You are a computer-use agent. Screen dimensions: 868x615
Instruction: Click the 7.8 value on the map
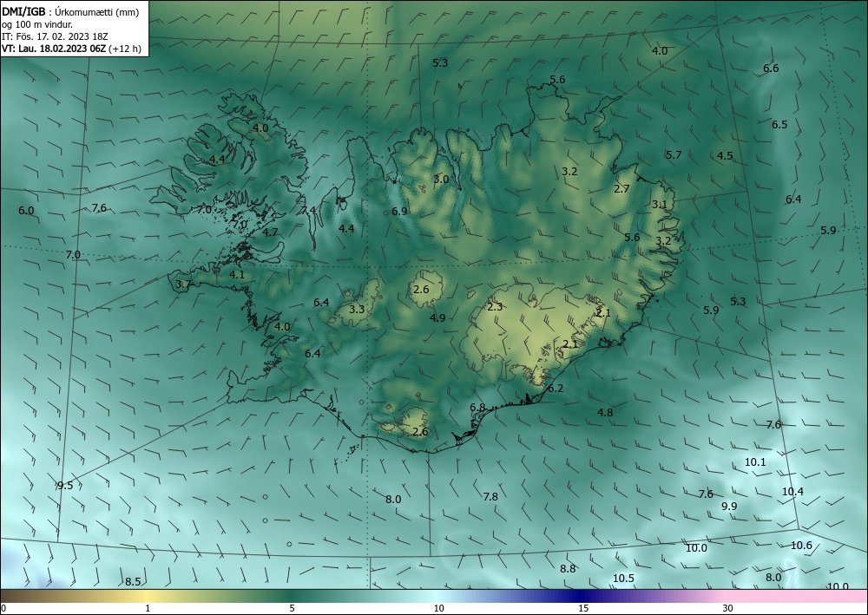(490, 497)
